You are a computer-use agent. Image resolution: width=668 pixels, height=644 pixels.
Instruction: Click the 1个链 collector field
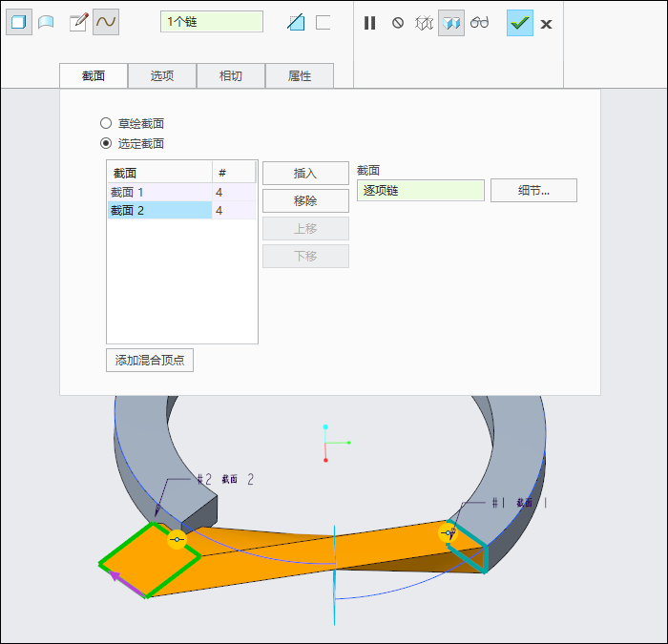click(212, 22)
